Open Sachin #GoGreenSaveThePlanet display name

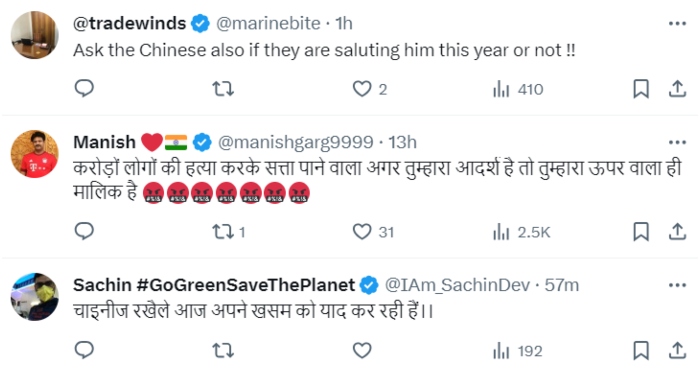[x=214, y=285]
